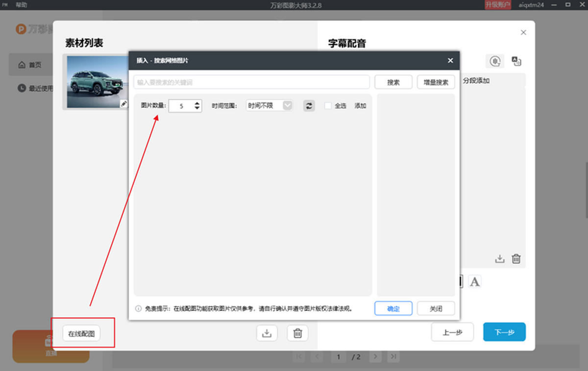Close the 素材列表 wizard with the top-right X

point(523,32)
